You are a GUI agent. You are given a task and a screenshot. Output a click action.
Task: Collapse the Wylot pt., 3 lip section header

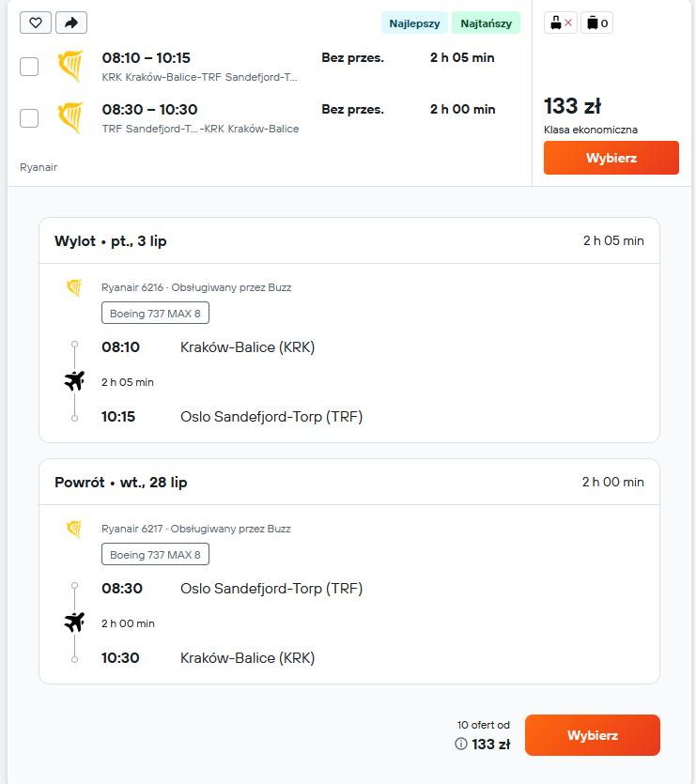(349, 241)
